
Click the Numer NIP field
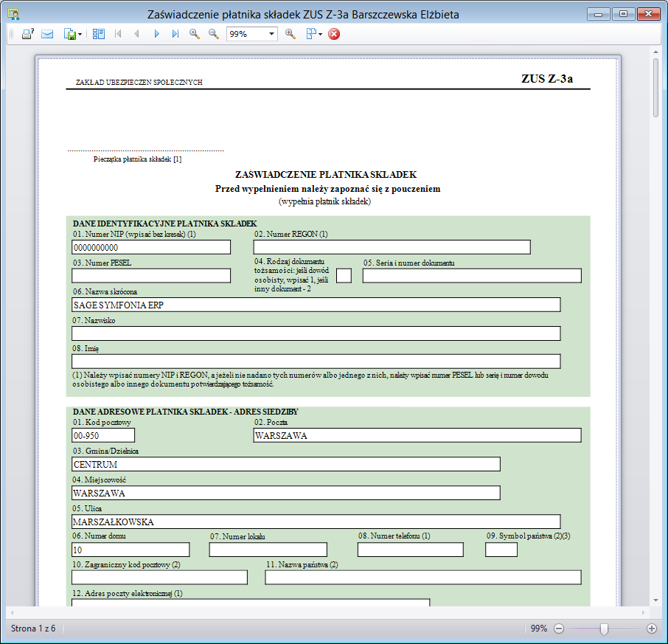pyautogui.click(x=150, y=247)
